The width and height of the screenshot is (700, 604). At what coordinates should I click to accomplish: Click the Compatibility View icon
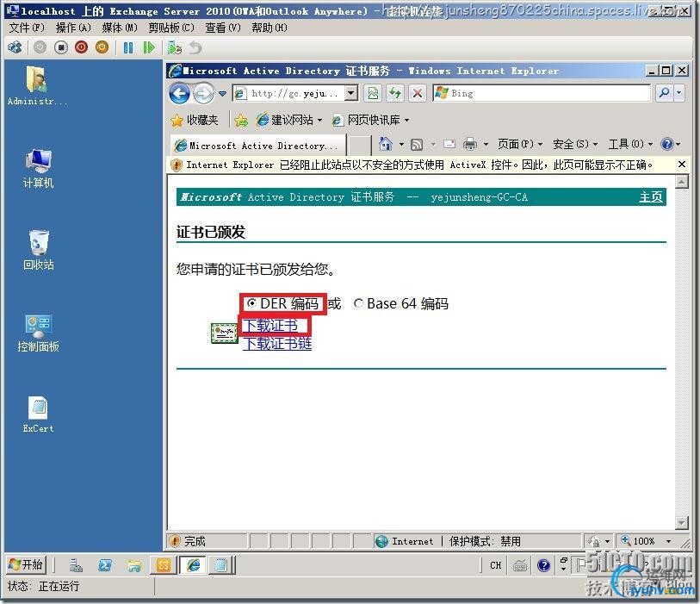(373, 93)
